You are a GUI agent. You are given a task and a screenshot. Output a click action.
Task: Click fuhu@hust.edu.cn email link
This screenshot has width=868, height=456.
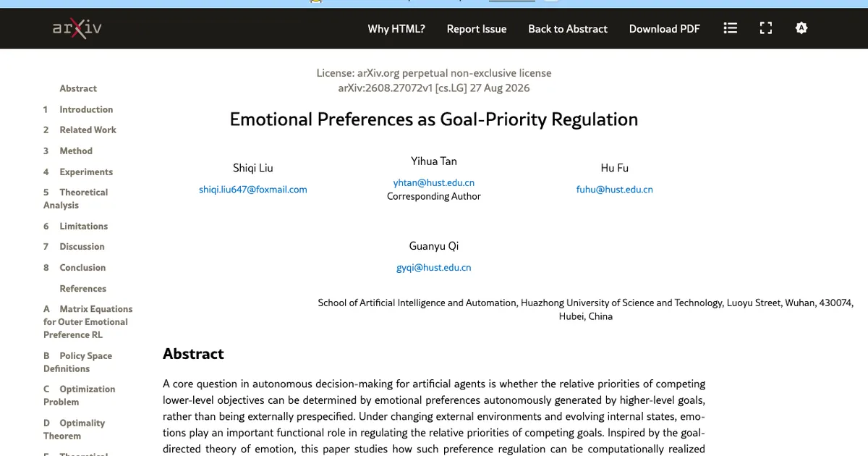(615, 190)
